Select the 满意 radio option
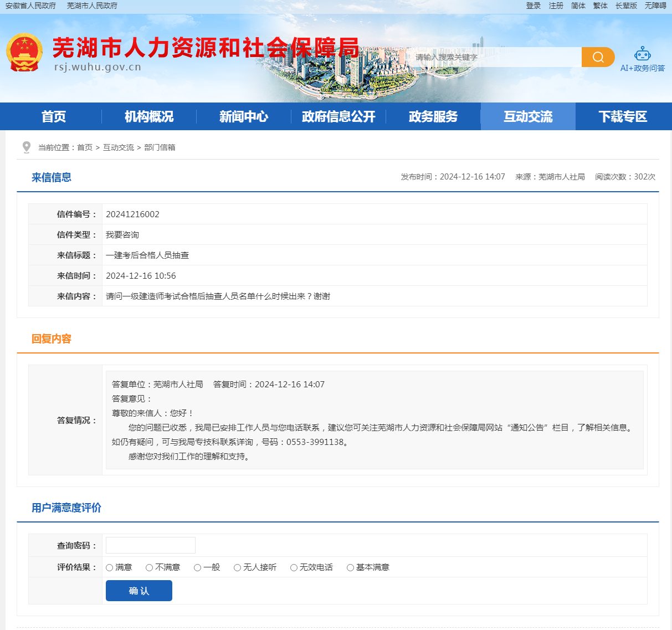 tap(110, 567)
